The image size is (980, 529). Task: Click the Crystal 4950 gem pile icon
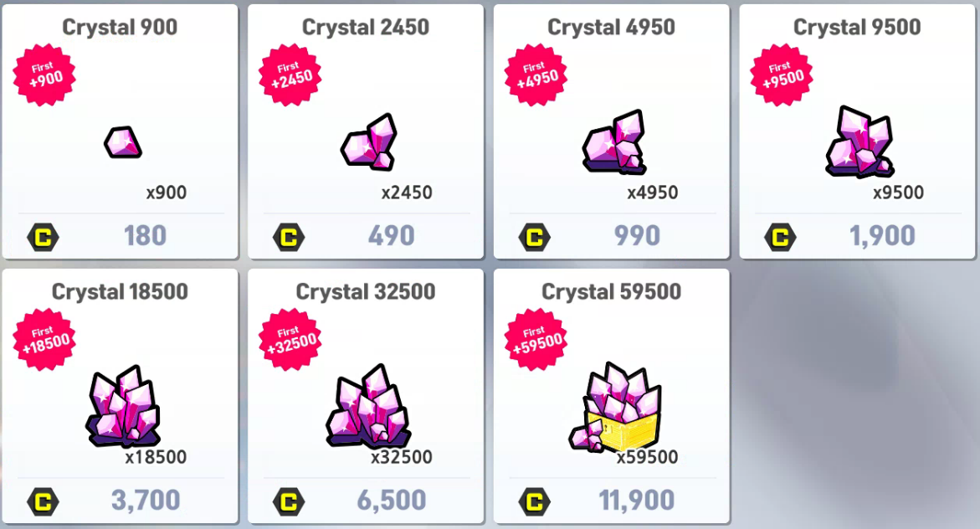coord(614,142)
